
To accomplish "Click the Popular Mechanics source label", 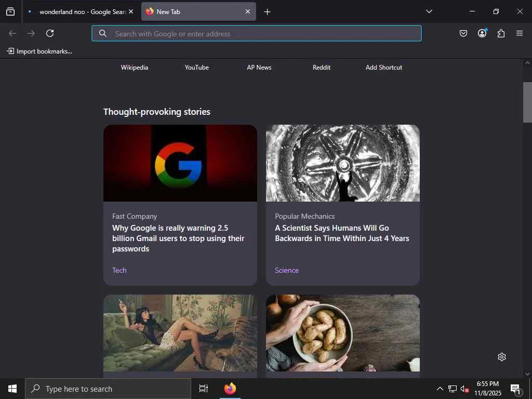I will click(304, 216).
